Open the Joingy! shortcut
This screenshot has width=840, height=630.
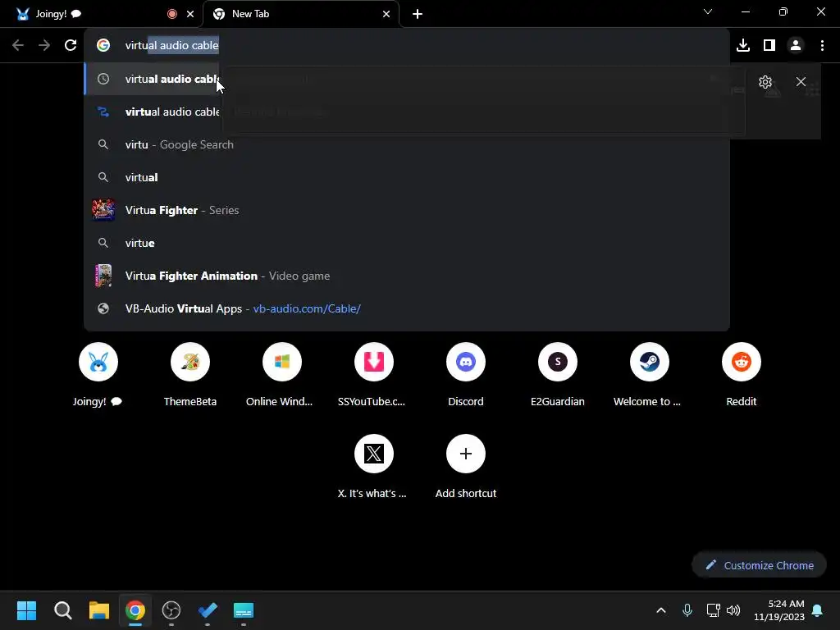[98, 375]
